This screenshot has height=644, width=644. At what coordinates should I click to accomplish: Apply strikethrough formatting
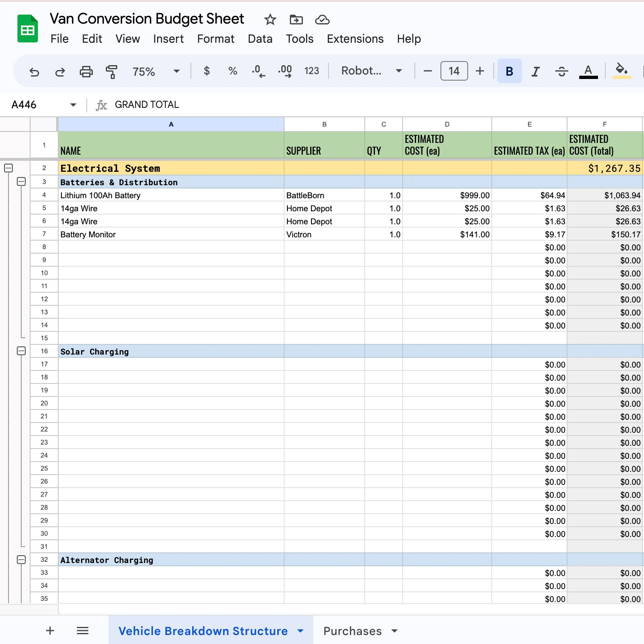[x=561, y=72]
